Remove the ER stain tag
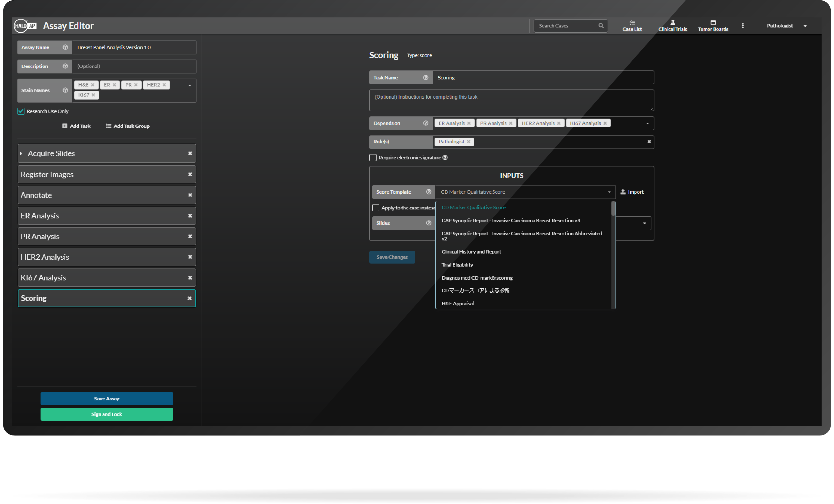The height and width of the screenshot is (504, 834). pyautogui.click(x=114, y=85)
